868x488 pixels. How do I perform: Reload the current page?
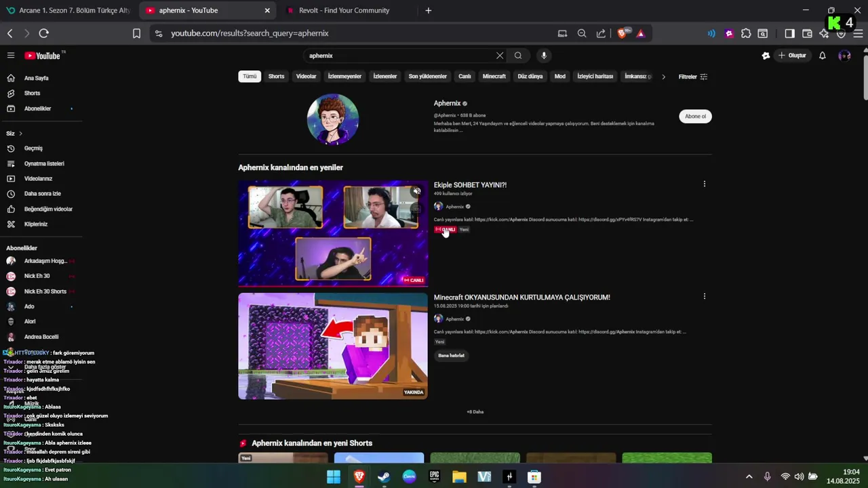pos(44,33)
